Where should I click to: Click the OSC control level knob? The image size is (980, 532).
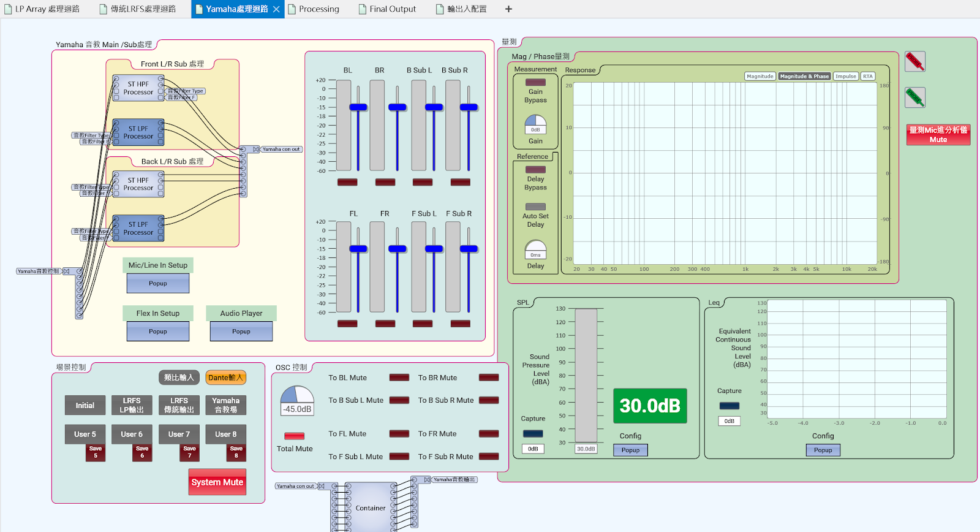pos(297,401)
